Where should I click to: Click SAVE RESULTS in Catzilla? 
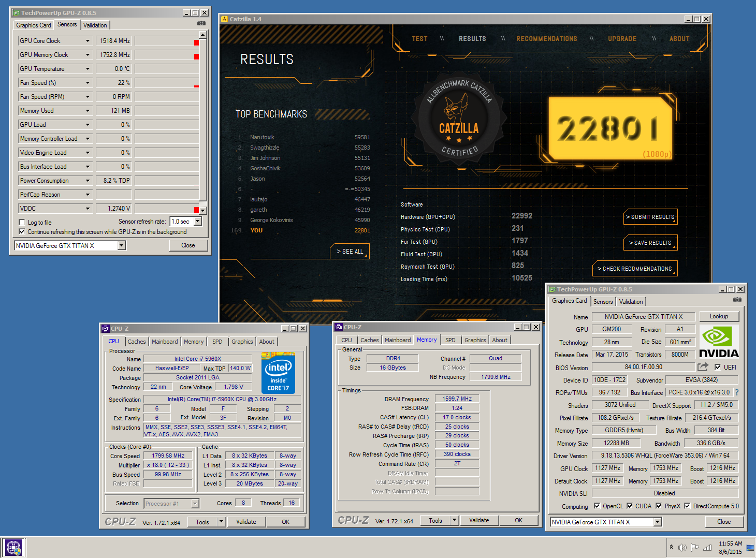[x=650, y=243]
